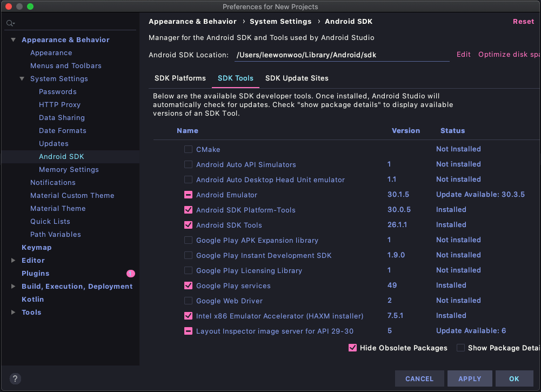Uncheck Android SDK Platform-Tools
This screenshot has height=392, width=541.
(188, 210)
